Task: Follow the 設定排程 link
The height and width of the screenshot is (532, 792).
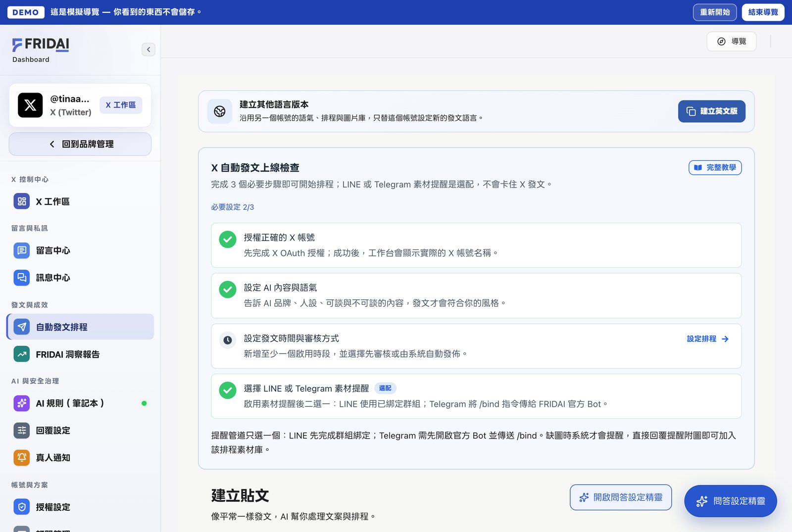Action: coord(708,339)
